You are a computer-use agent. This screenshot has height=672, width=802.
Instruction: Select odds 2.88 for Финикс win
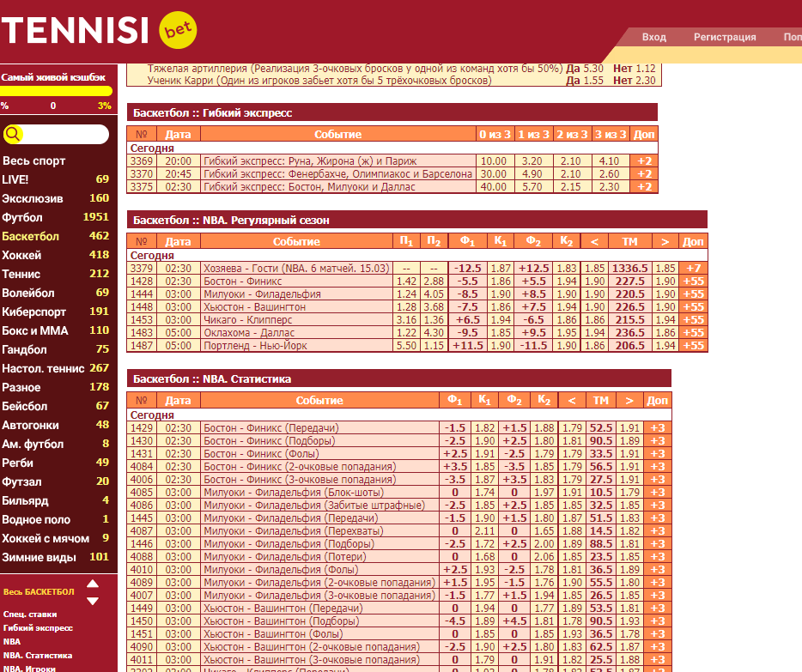(x=434, y=281)
